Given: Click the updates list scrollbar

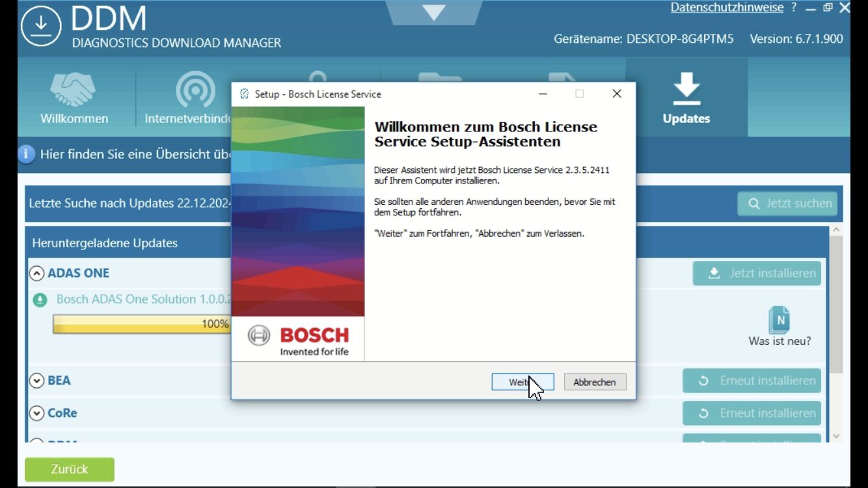Looking at the screenshot, I should click(x=836, y=305).
